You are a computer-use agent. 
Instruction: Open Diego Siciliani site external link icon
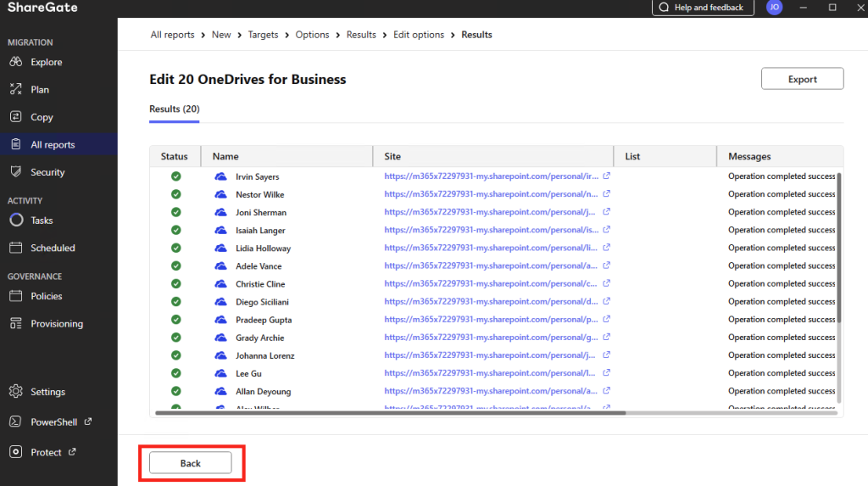point(607,301)
